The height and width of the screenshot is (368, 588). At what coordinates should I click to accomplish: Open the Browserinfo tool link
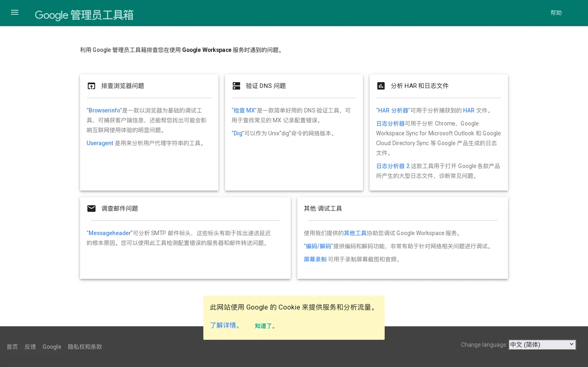(105, 110)
